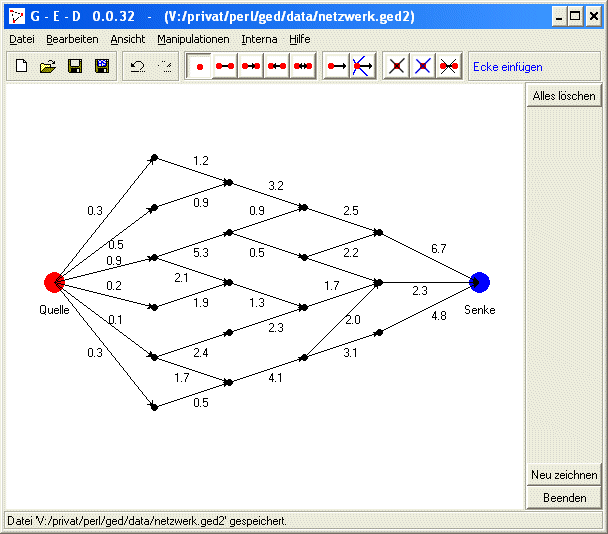Click the edge weight label 4.8
This screenshot has height=534, width=608.
tap(439, 316)
